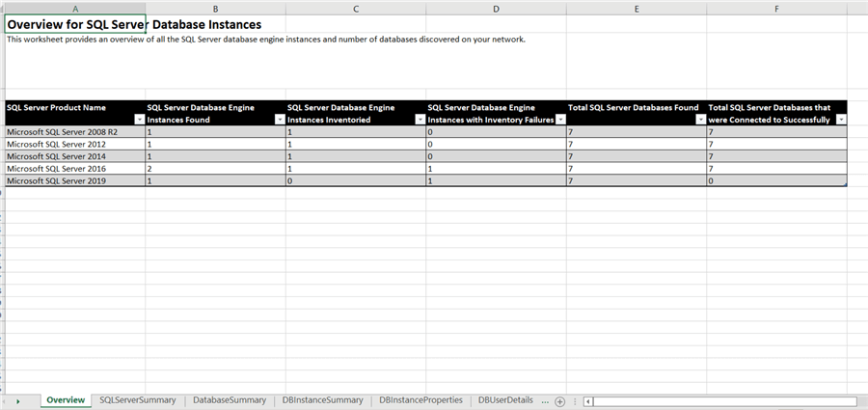
Task: Select Connected Successfully value 7 for SQL Server 2008 R2
Action: coord(777,132)
